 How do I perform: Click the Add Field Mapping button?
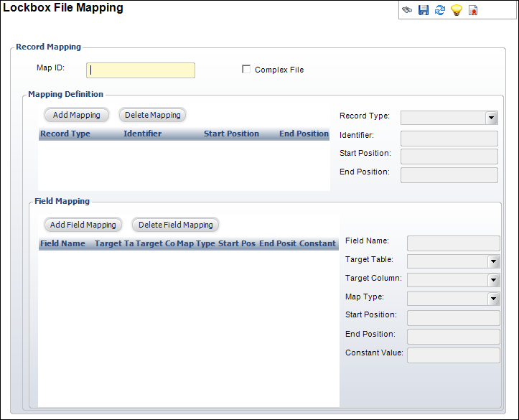[83, 225]
